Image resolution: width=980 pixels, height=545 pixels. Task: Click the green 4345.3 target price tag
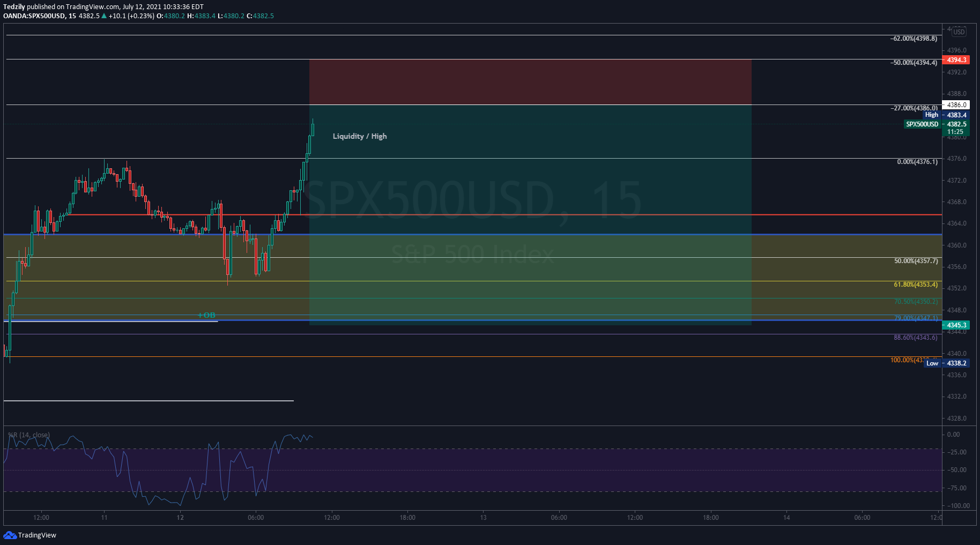pos(956,325)
